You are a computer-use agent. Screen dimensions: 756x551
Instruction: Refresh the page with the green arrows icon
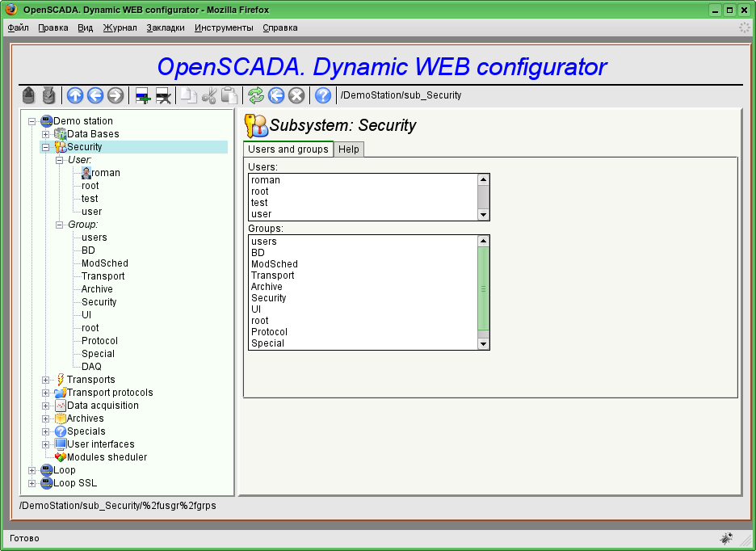click(256, 95)
